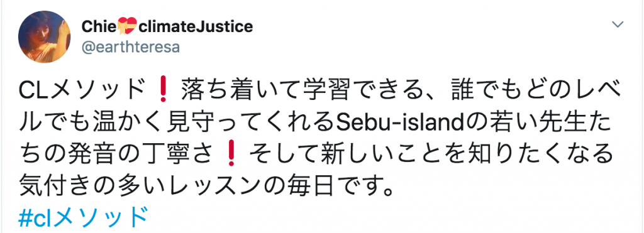Open the @earthteresa handle link
This screenshot has width=644, height=233.
pos(131,47)
